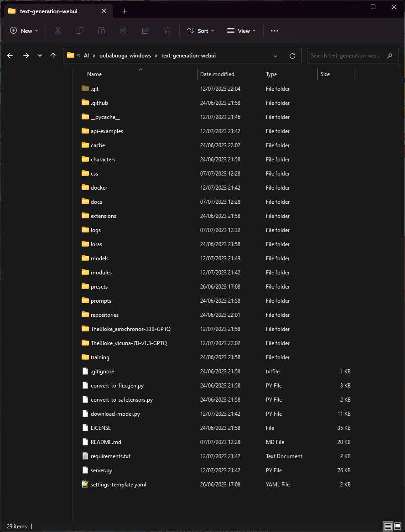405x532 pixels.
Task: Jump to oobabooga_windows via breadcrumb
Action: pyautogui.click(x=125, y=55)
